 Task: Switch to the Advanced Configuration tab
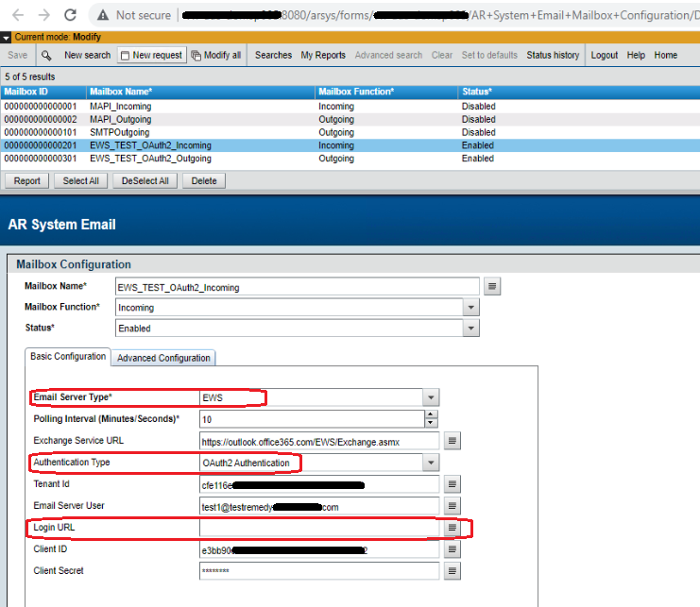[x=163, y=358]
